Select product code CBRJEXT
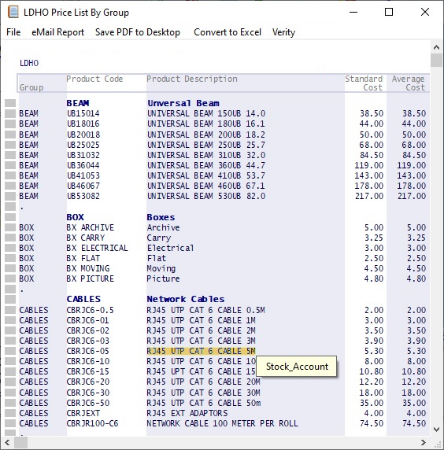Image resolution: width=444 pixels, height=450 pixels. 83,413
